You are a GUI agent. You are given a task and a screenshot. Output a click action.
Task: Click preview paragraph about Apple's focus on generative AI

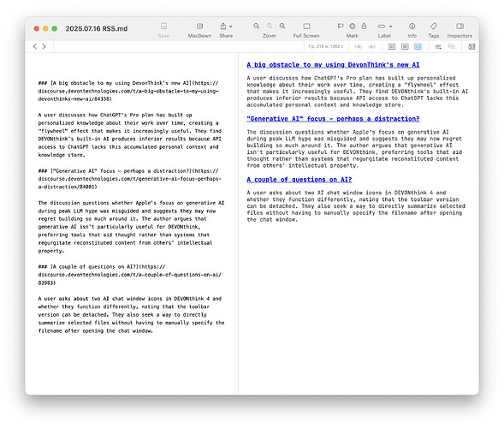tap(354, 149)
